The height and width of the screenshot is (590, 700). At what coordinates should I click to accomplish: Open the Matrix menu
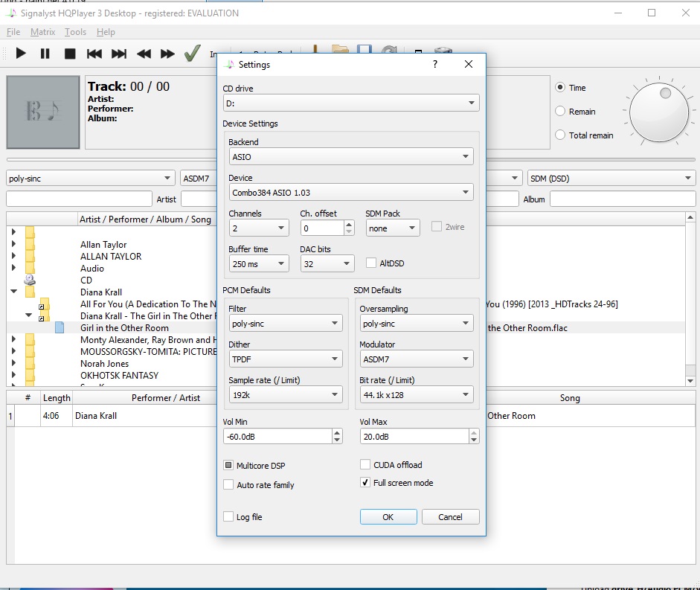point(42,32)
